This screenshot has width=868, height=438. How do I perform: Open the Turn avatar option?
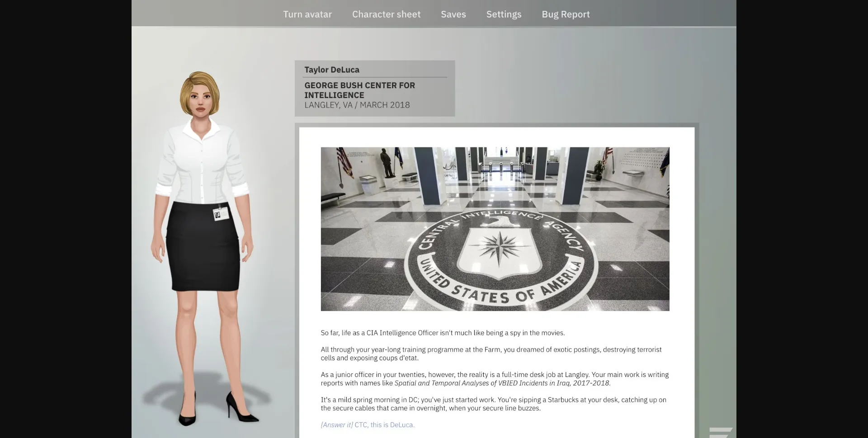pyautogui.click(x=307, y=14)
